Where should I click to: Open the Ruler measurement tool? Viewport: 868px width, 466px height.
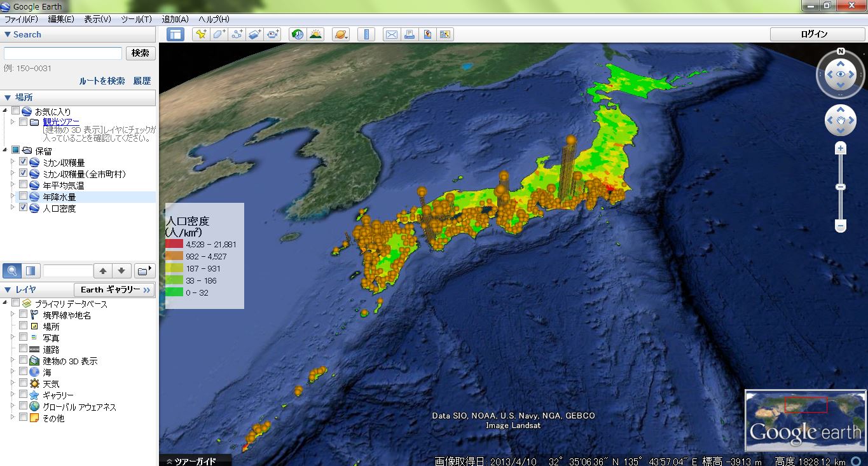tap(366, 34)
